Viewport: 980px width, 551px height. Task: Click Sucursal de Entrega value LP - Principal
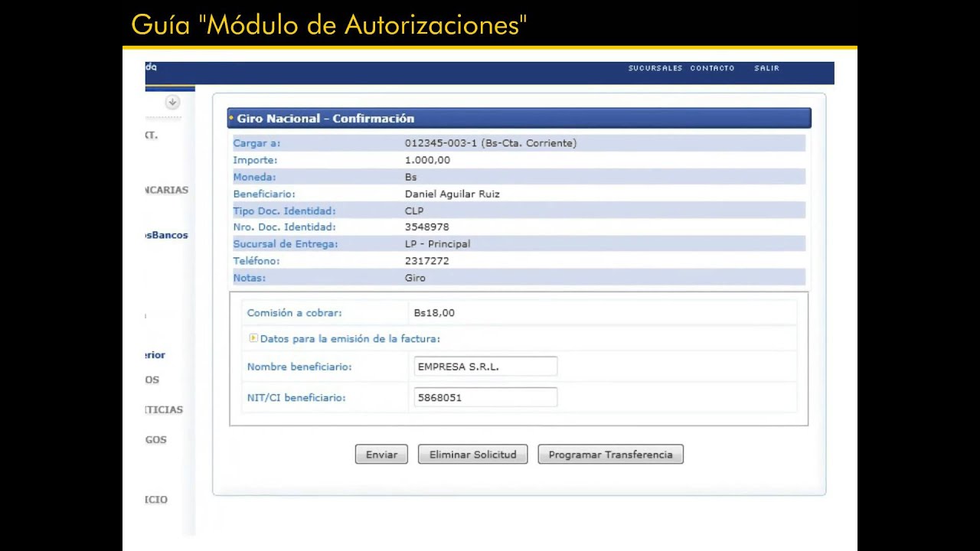point(437,244)
